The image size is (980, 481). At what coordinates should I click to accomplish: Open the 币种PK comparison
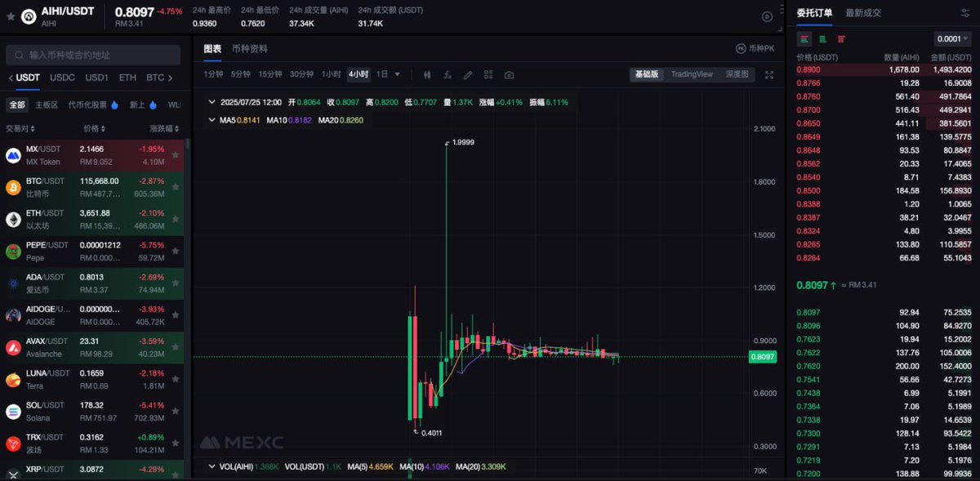(x=755, y=49)
